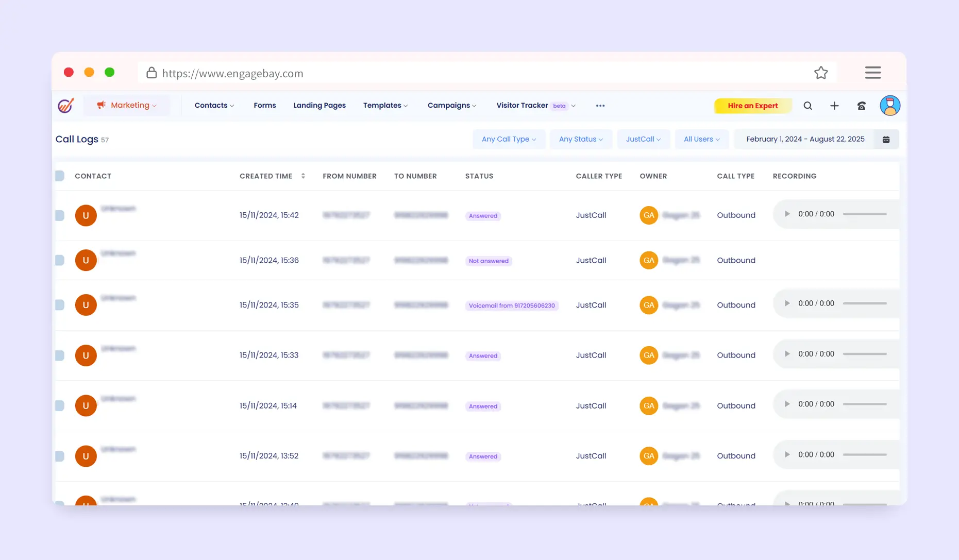The image size is (959, 560).
Task: Open the Landing Pages menu item
Action: pos(319,106)
